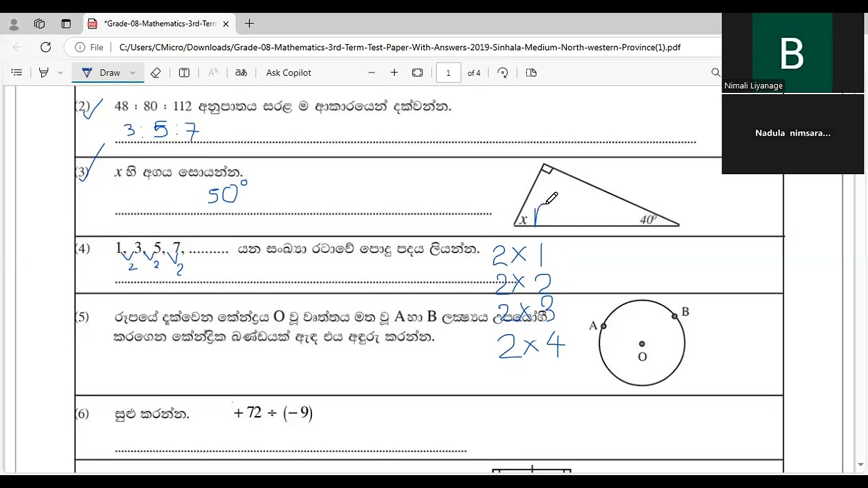The height and width of the screenshot is (488, 868).
Task: Click the Read aloud icon
Action: 213,73
